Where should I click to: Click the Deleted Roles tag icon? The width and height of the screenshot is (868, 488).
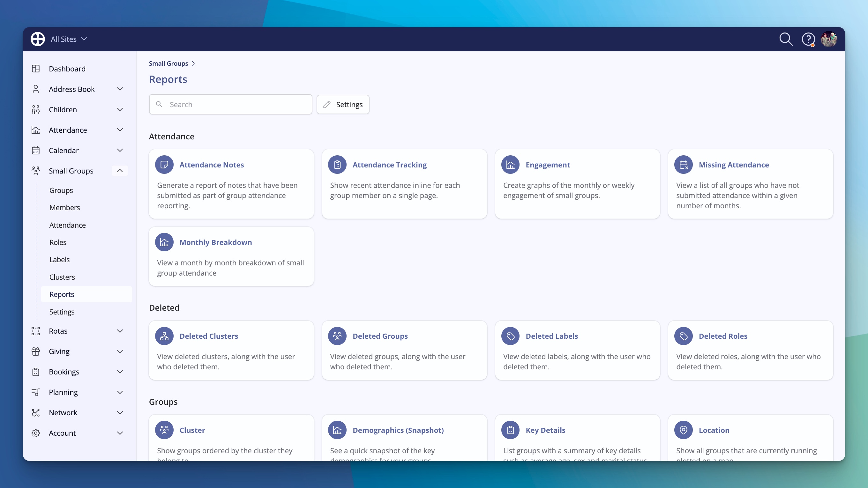(x=683, y=336)
